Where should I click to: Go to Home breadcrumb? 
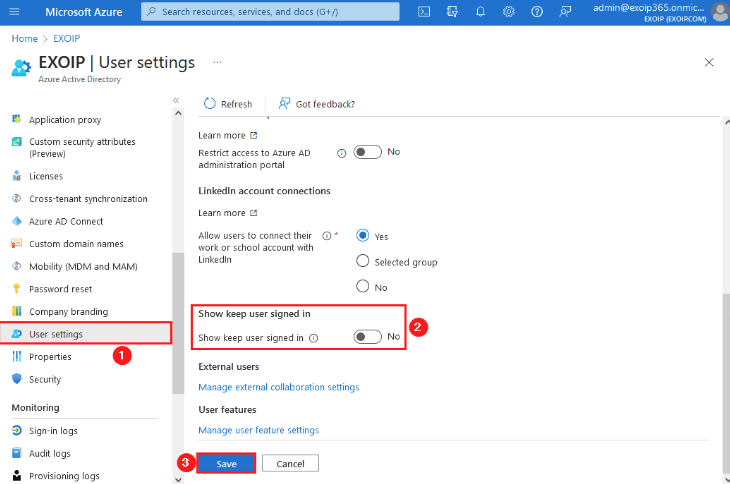click(25, 39)
